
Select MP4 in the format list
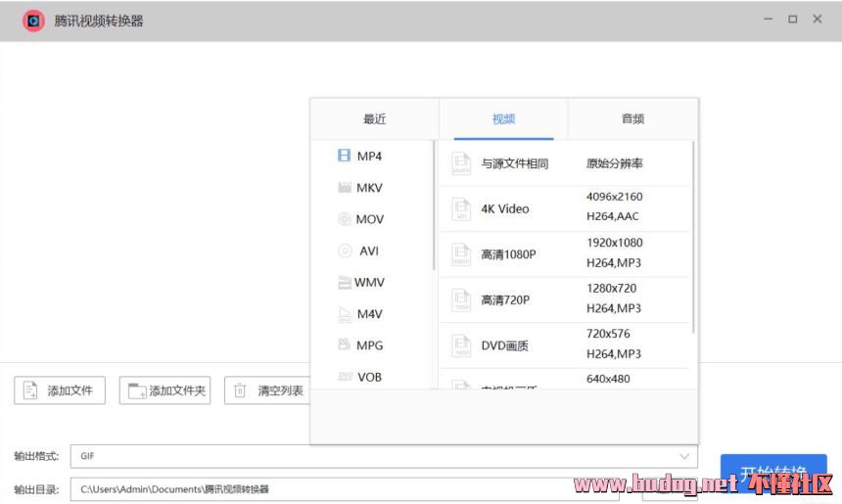pos(370,156)
